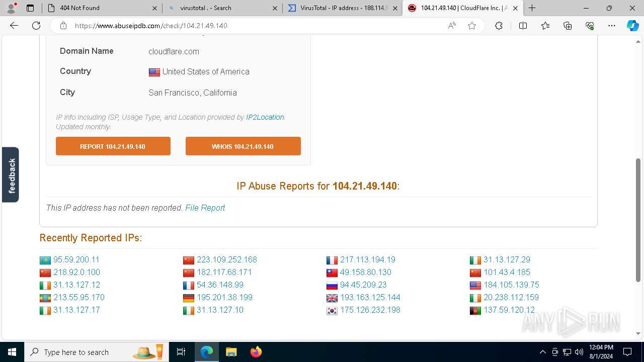Launch the Copilot sidebar icon
The image size is (644, 362).
click(632, 26)
